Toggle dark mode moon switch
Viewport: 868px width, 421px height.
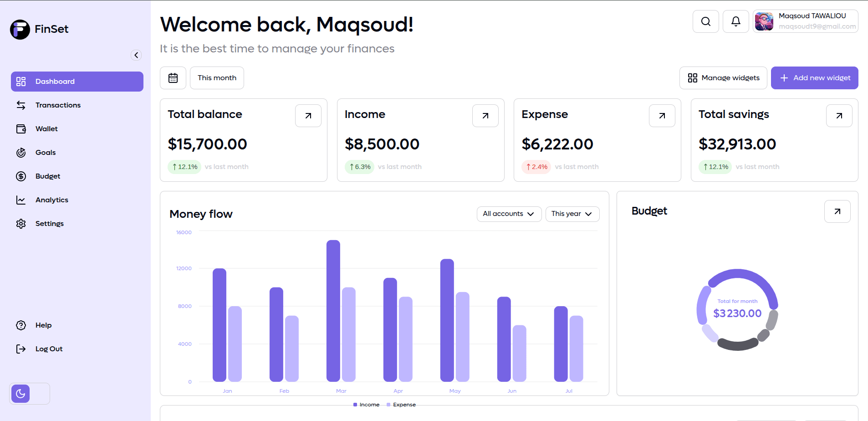(x=21, y=394)
